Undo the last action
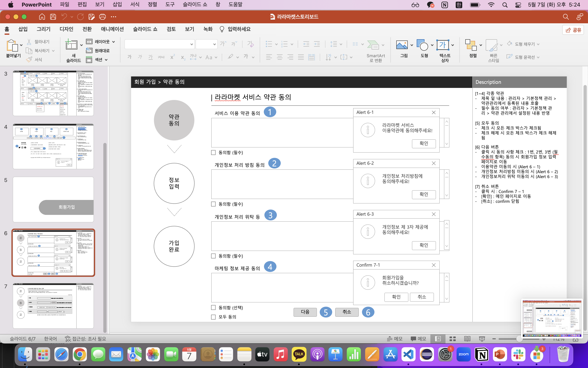 [64, 17]
